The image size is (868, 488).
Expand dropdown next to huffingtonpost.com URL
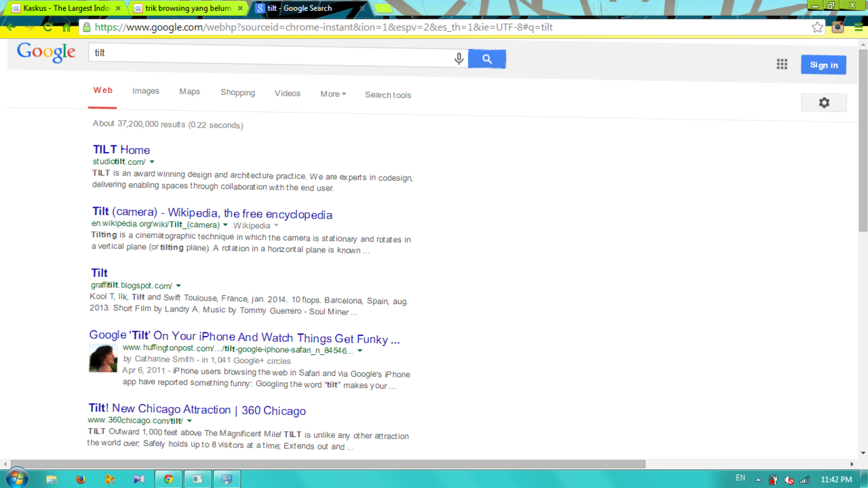tap(360, 351)
